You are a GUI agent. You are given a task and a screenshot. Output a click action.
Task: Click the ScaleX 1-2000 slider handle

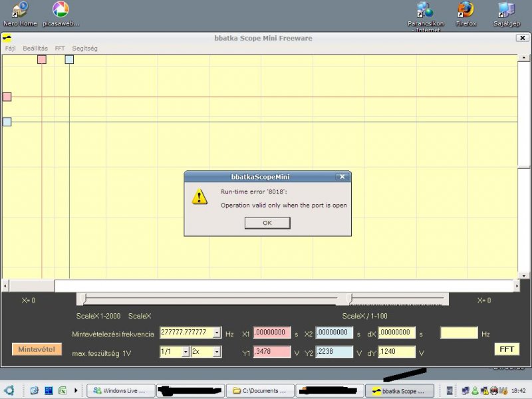[84, 299]
